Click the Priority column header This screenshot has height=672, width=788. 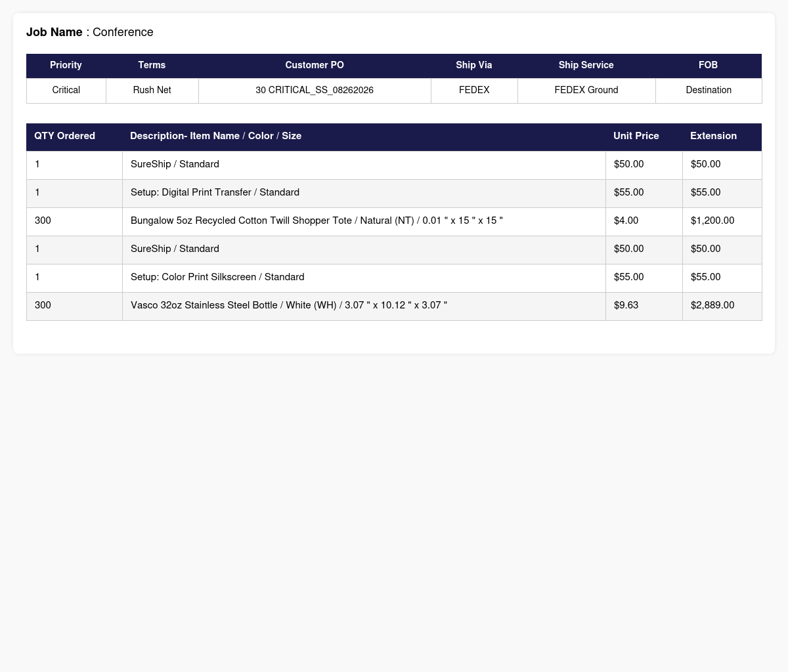tap(66, 66)
